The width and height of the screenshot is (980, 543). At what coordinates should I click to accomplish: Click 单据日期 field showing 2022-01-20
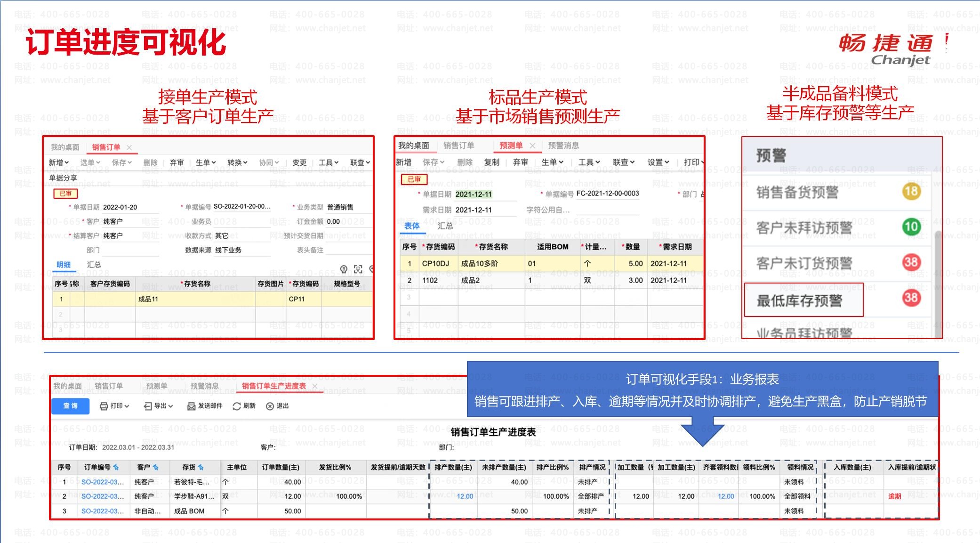[130, 207]
